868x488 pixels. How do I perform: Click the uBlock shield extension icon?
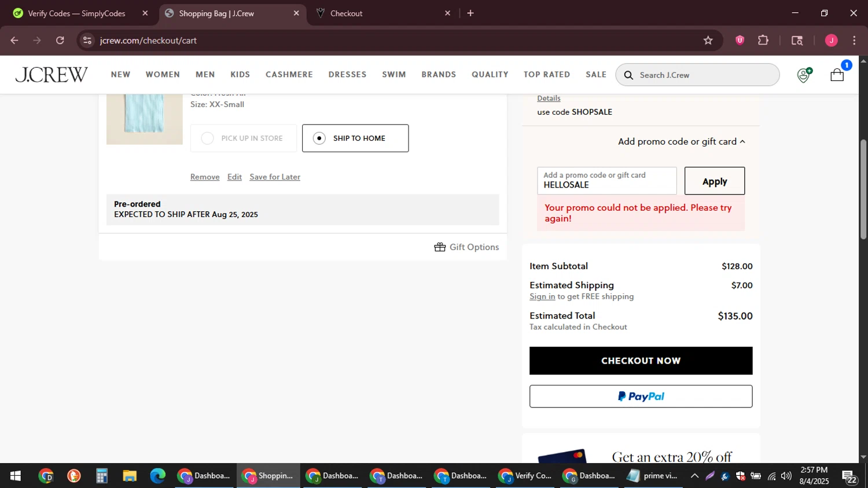click(740, 41)
